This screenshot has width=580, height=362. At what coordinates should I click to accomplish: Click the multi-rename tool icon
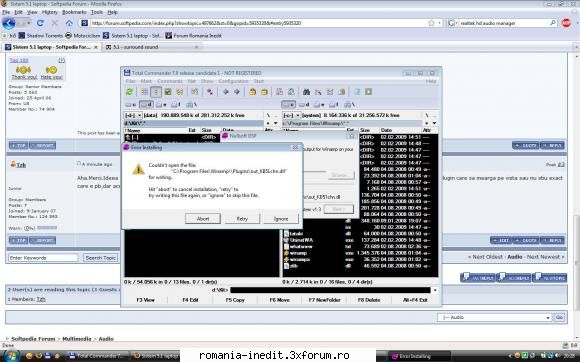318,92
